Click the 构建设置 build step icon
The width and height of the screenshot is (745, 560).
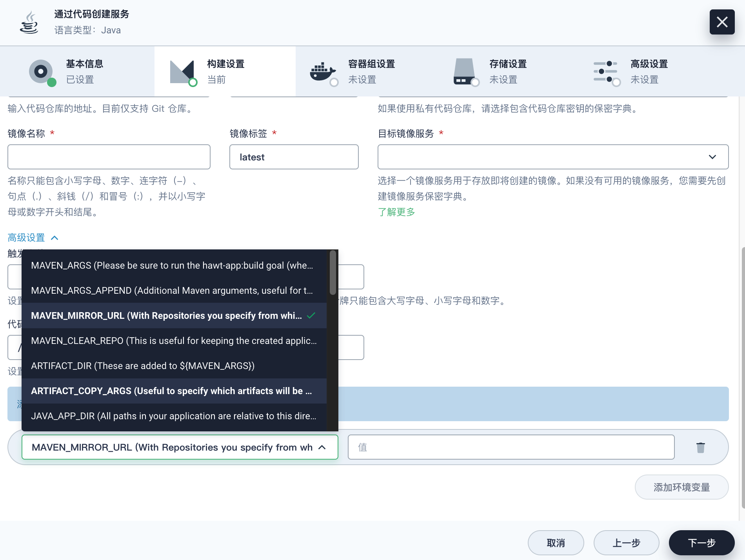[183, 72]
